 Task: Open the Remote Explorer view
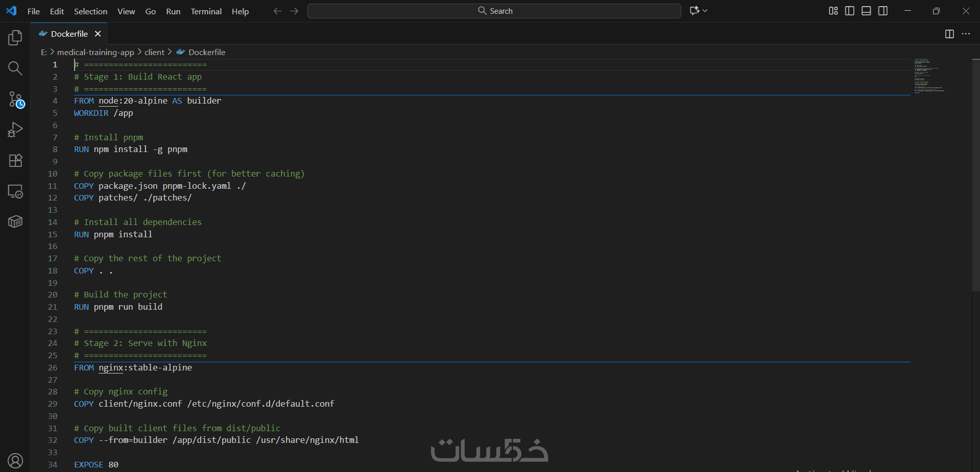(x=15, y=191)
